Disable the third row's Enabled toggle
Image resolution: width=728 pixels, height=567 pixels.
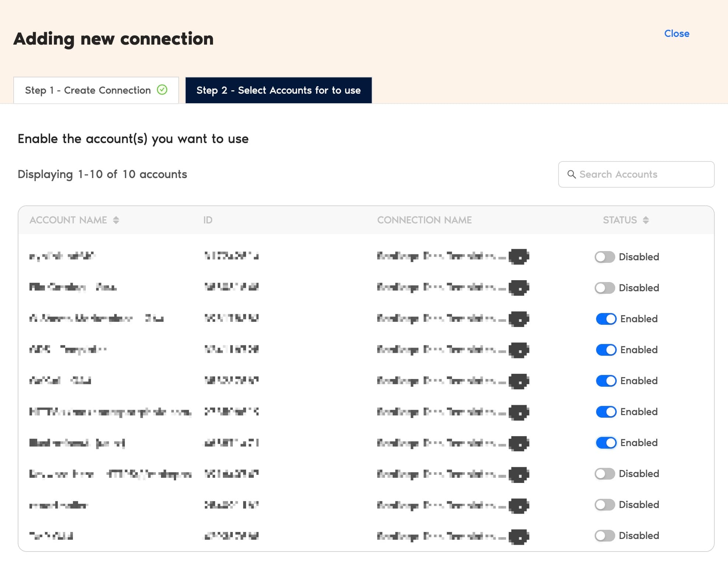click(606, 319)
